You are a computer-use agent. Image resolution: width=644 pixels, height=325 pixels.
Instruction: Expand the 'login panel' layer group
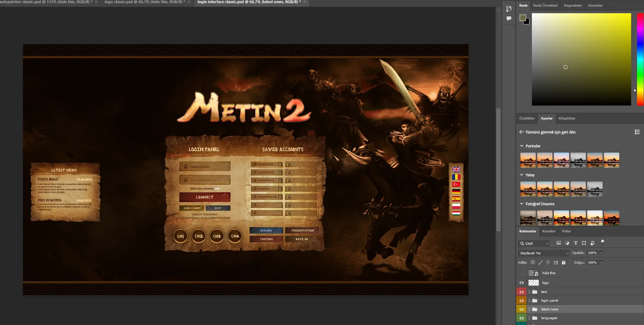[529, 300]
